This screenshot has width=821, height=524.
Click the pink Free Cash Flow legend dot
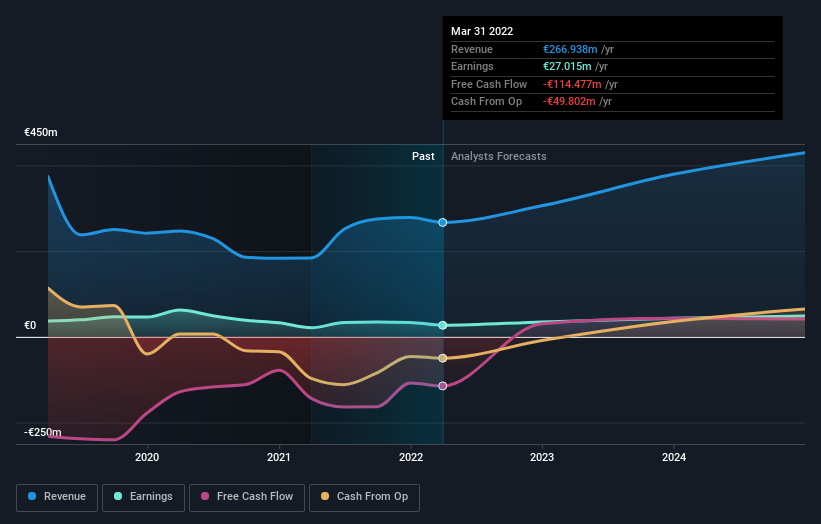205,496
